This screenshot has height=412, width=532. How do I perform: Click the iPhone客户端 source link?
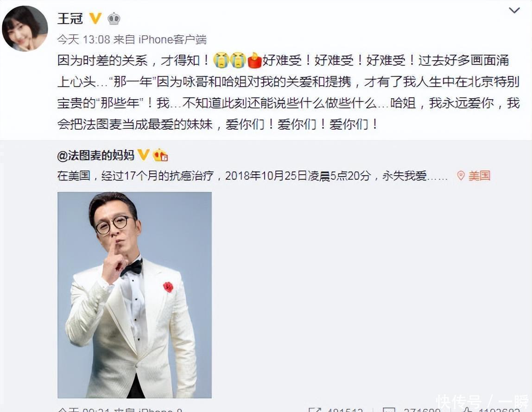[x=172, y=39]
